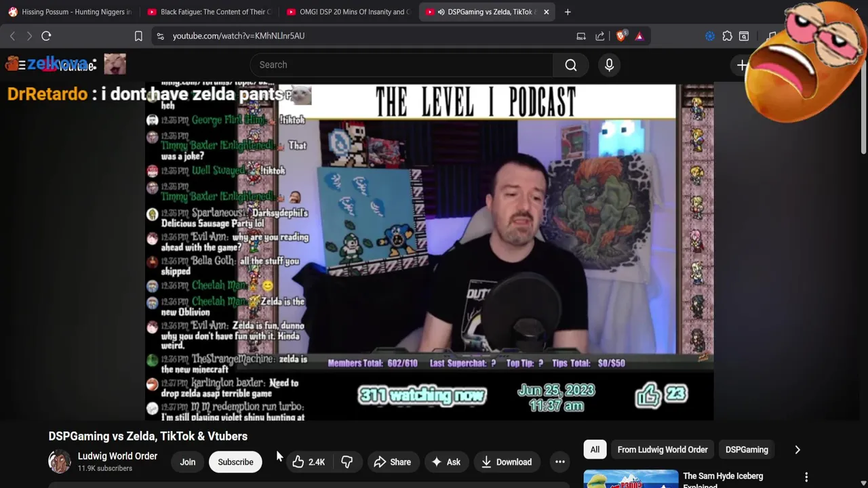Open the Extensions puzzle piece menu
The height and width of the screenshot is (488, 868).
(727, 36)
